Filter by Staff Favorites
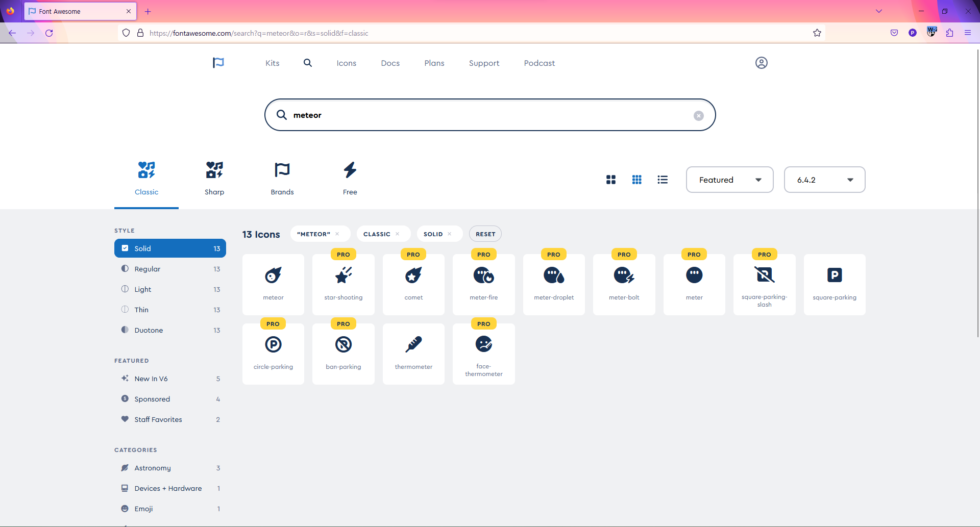Viewport: 980px width, 527px height. tap(170, 419)
